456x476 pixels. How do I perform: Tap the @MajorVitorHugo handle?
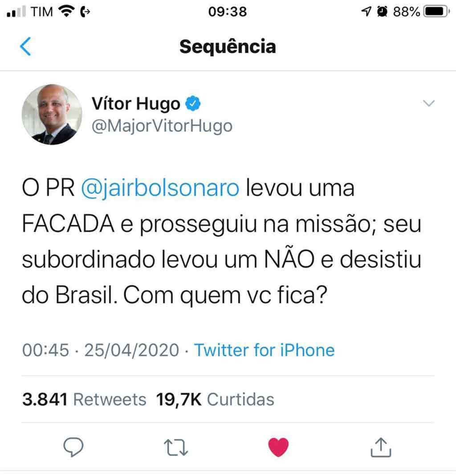coord(162,126)
